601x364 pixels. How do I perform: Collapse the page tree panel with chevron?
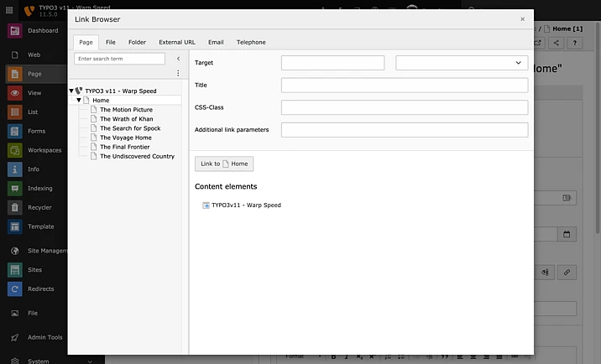[178, 59]
